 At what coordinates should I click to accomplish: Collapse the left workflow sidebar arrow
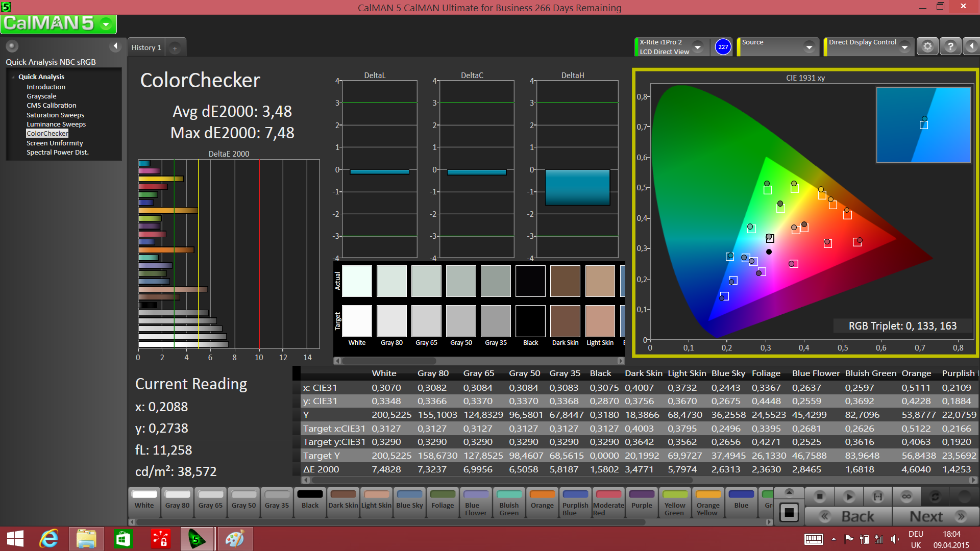pyautogui.click(x=115, y=46)
